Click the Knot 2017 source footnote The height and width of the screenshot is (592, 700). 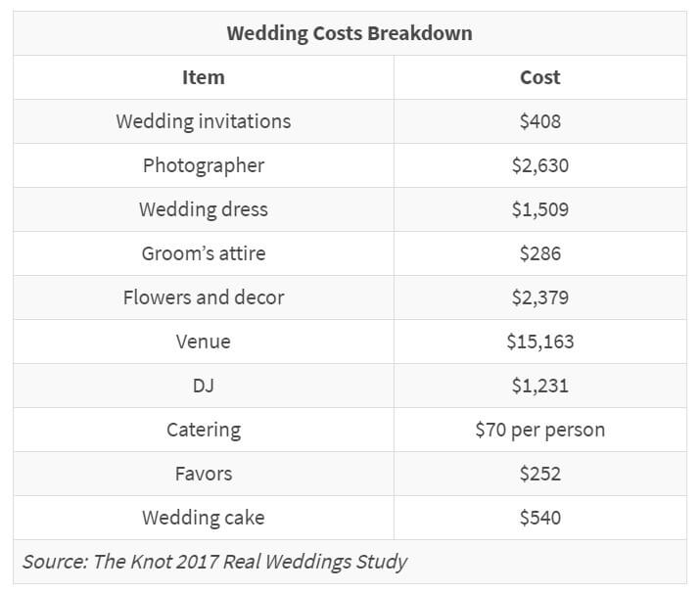coord(214,562)
